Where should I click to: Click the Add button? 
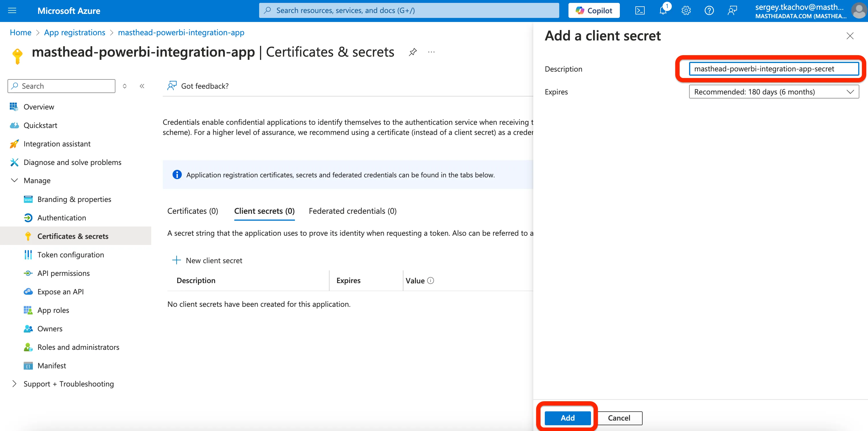pos(567,418)
